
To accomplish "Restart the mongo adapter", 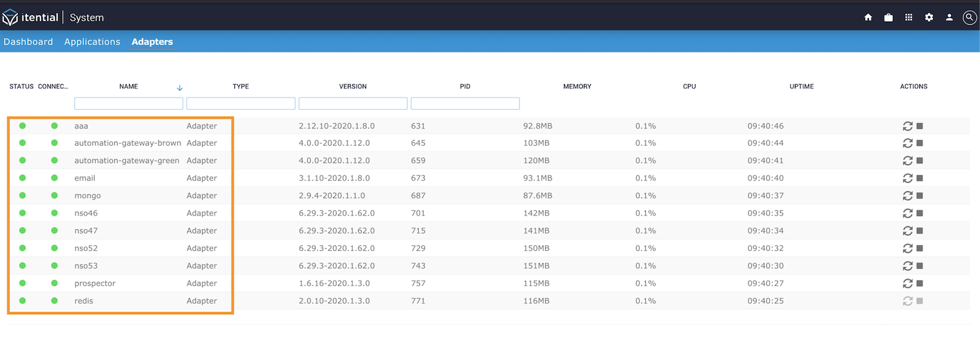I will [908, 195].
